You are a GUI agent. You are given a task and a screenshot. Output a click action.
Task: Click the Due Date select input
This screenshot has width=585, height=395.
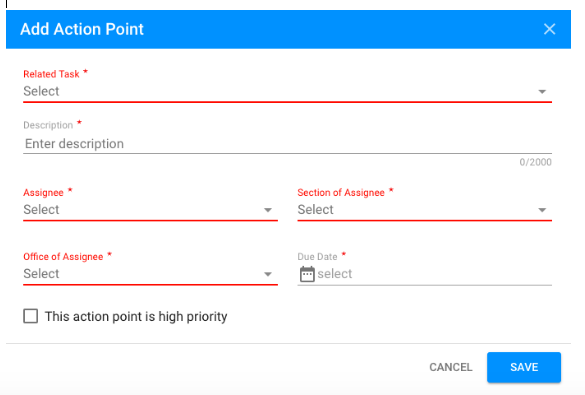point(434,274)
